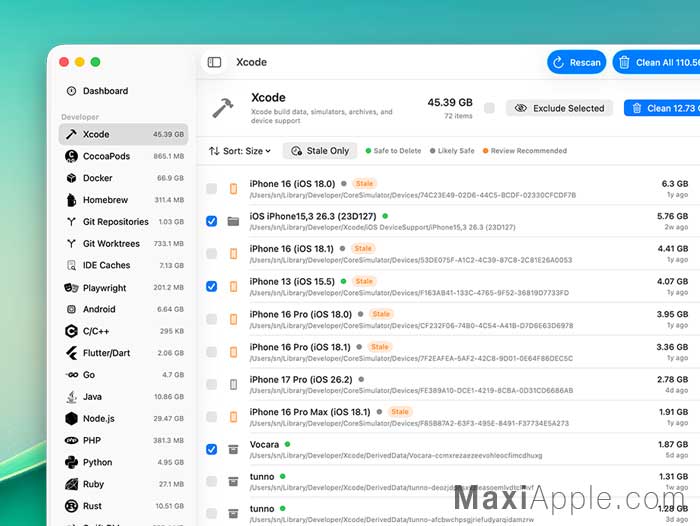This screenshot has height=526, width=700.
Task: Click the C/C++ icon
Action: pos(71,331)
